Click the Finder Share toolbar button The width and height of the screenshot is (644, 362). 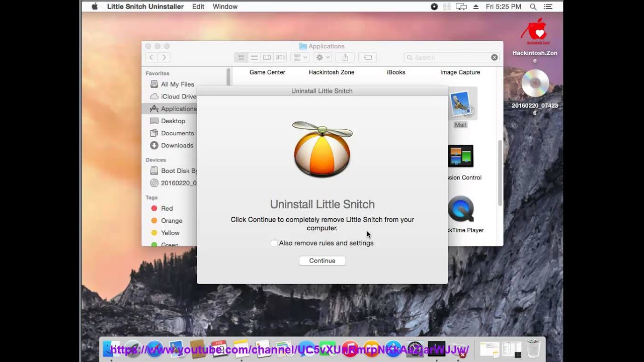point(345,57)
